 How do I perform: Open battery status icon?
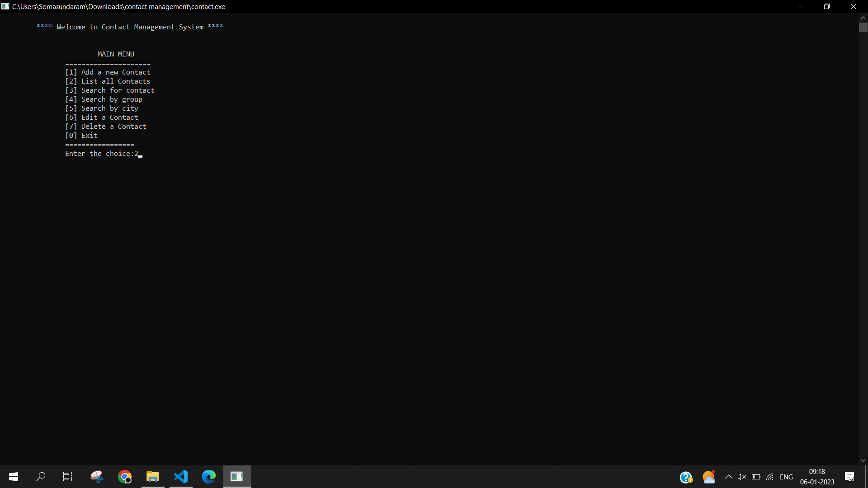point(756,477)
